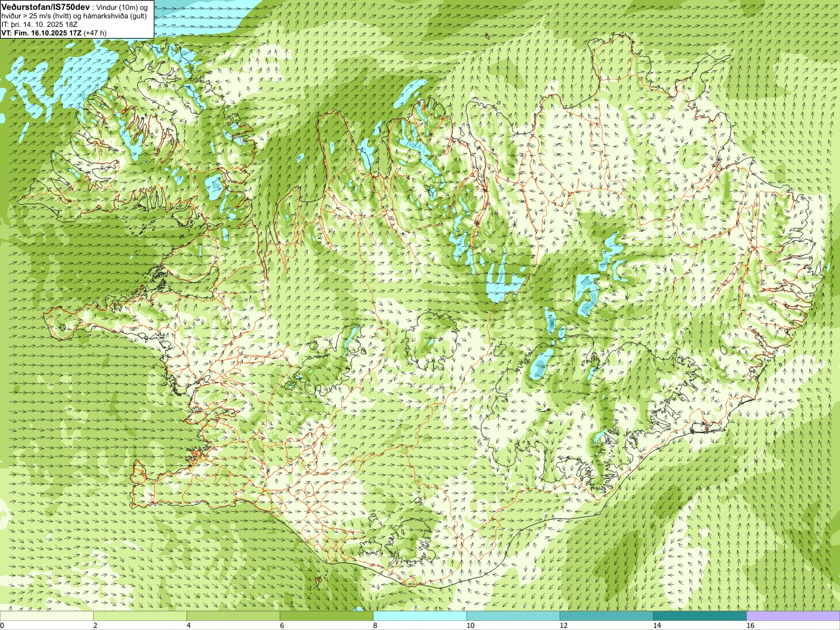Select the turquoise 10–12 m/s legend swatch

[x=513, y=616]
